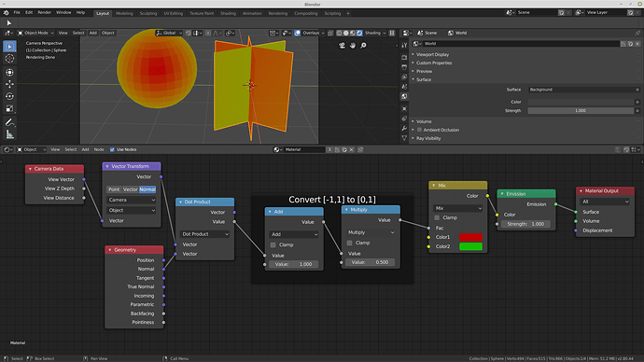The image size is (644, 362).
Task: Open the Object Mode dropdown
Action: click(x=35, y=33)
